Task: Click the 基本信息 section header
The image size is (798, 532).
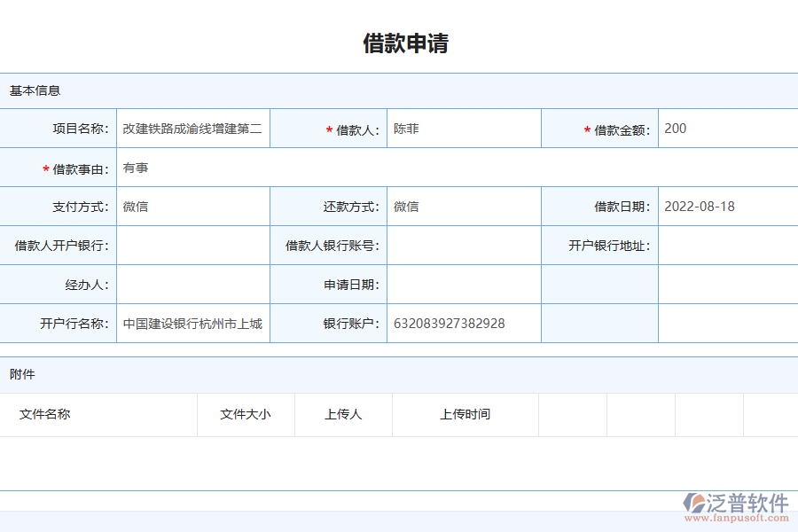Action: [x=29, y=90]
